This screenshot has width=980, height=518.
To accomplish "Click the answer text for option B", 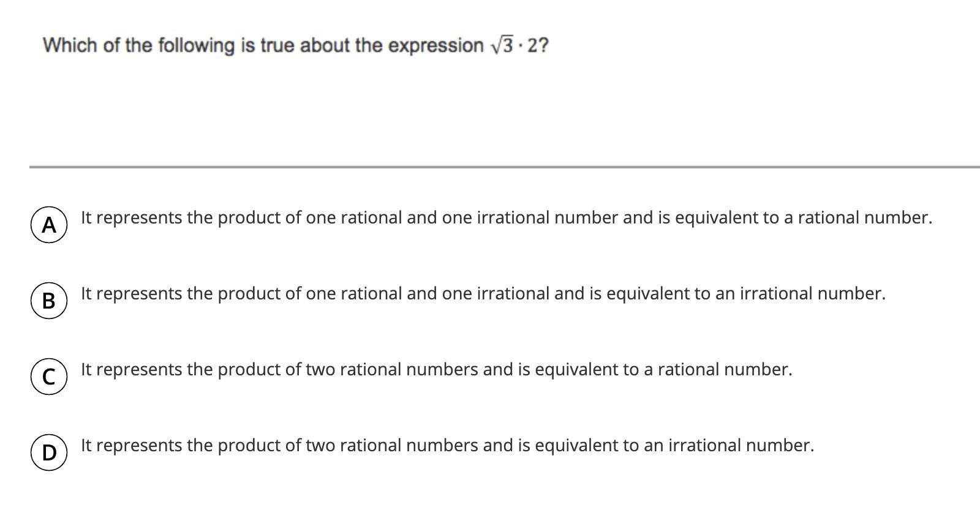I will (483, 294).
